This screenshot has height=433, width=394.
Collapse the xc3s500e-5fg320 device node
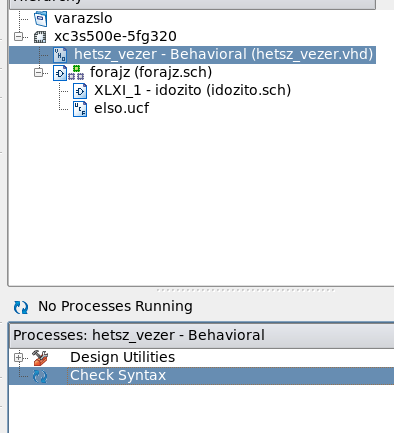point(19,36)
